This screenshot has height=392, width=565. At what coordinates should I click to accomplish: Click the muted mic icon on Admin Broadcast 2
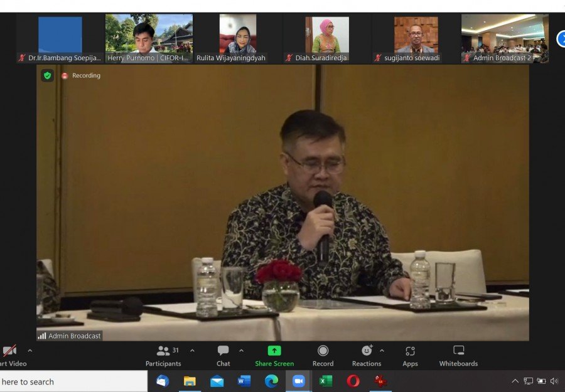tap(466, 58)
